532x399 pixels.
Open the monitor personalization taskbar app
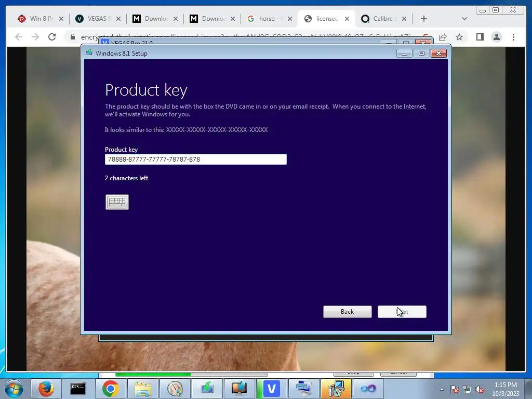(x=239, y=389)
